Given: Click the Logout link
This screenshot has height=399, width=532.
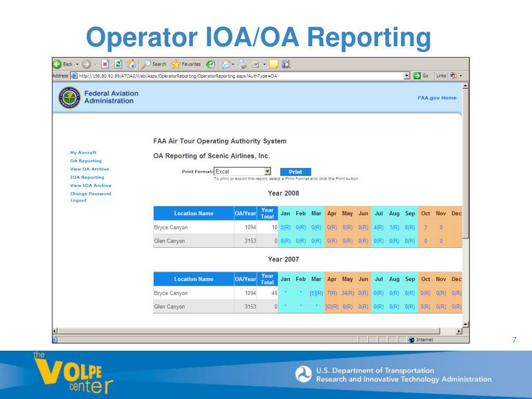Looking at the screenshot, I should point(78,200).
